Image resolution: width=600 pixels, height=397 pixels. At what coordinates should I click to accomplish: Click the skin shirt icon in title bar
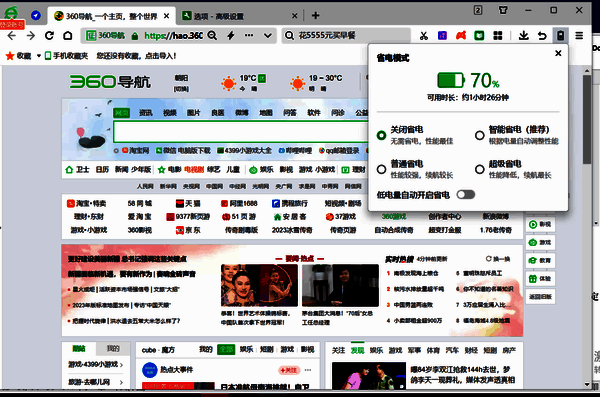(503, 10)
